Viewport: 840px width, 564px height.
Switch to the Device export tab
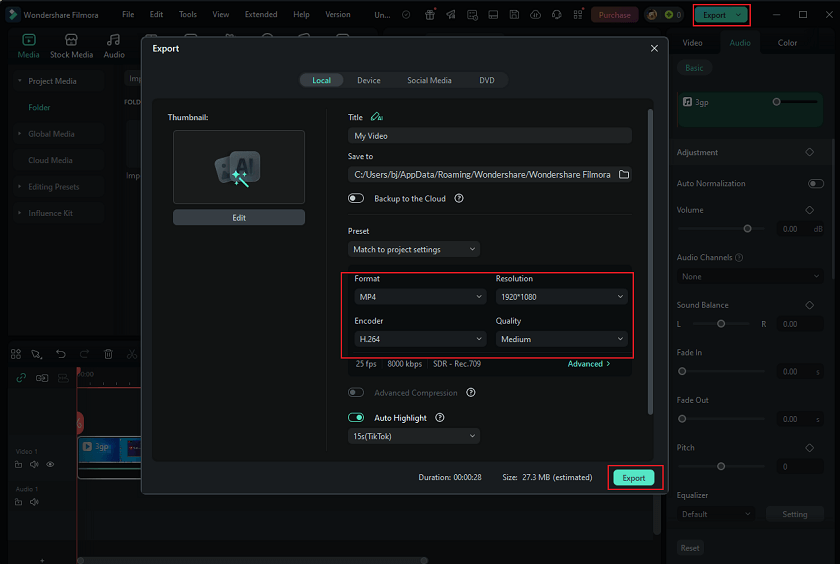pyautogui.click(x=369, y=80)
